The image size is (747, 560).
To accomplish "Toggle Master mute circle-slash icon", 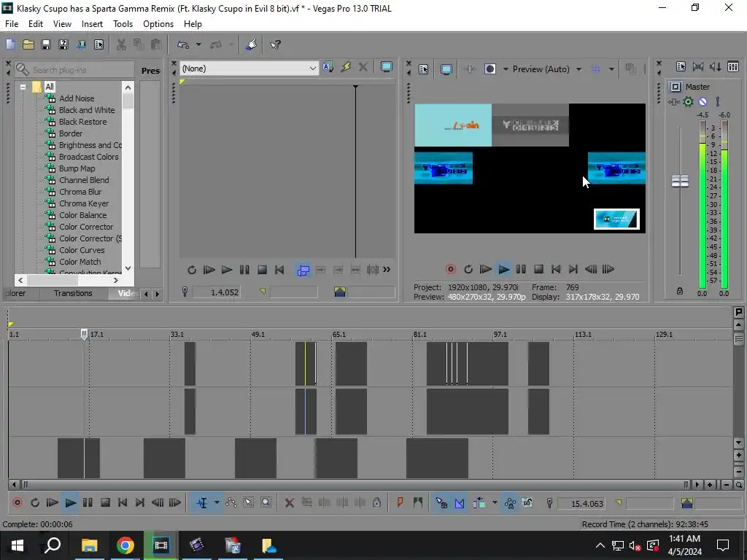I will [703, 101].
